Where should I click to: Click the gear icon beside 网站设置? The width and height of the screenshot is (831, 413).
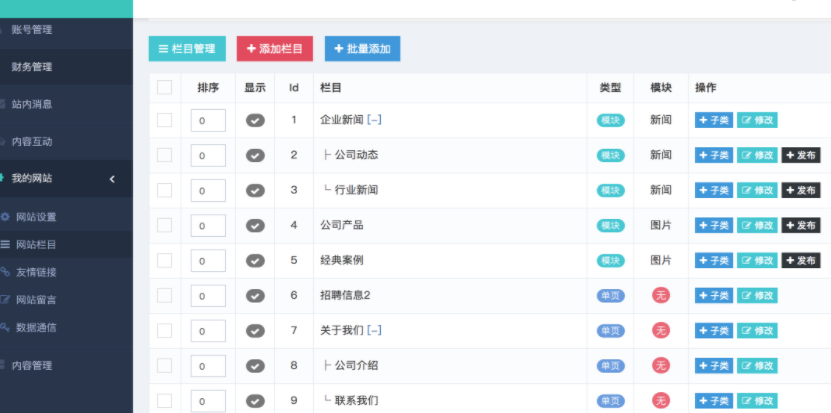point(5,217)
